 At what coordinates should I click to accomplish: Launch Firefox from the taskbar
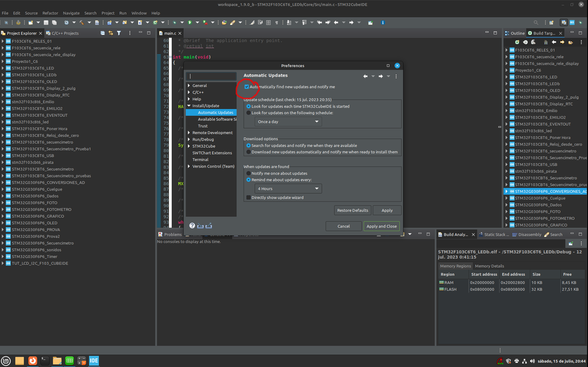[32, 361]
